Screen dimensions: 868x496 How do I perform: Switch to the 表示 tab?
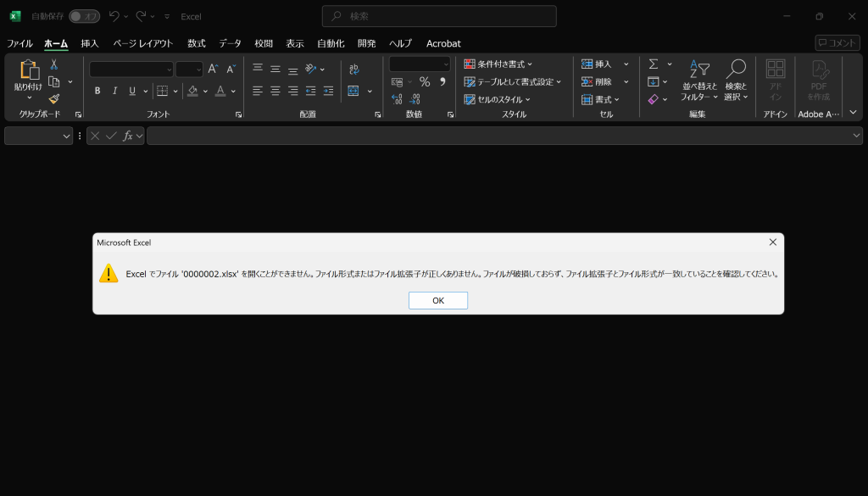pos(294,43)
